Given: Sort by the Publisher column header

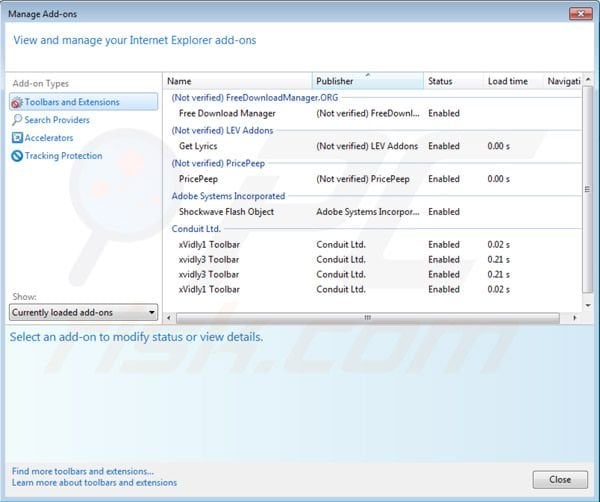Looking at the screenshot, I should click(x=368, y=81).
